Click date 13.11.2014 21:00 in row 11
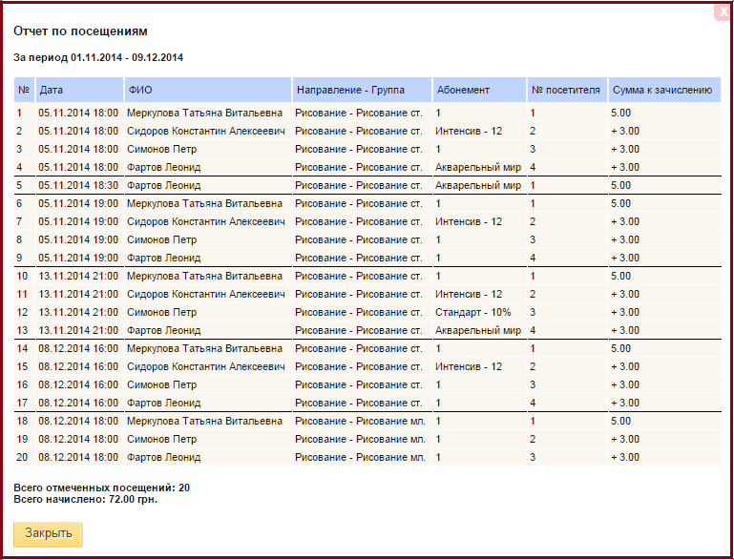734x560 pixels. coord(78,294)
